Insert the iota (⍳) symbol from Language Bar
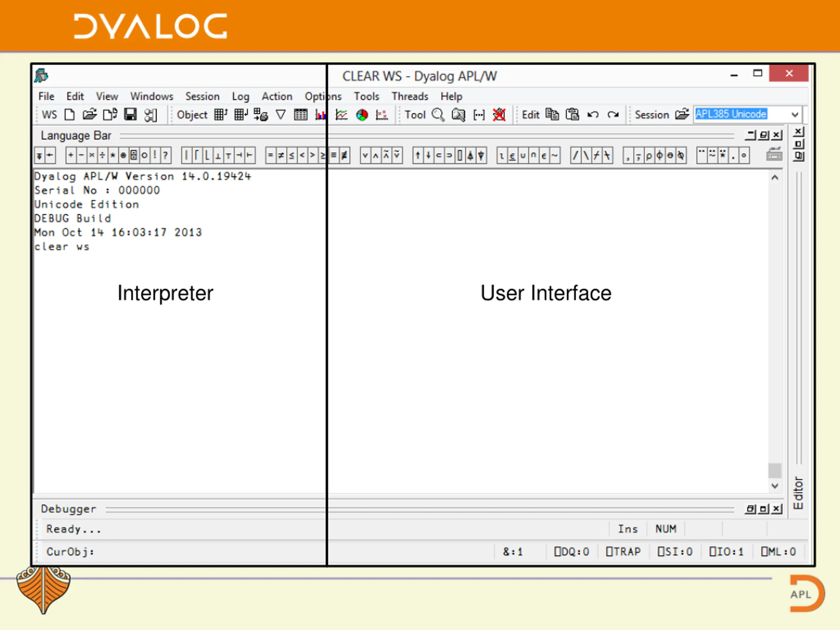 pos(502,155)
